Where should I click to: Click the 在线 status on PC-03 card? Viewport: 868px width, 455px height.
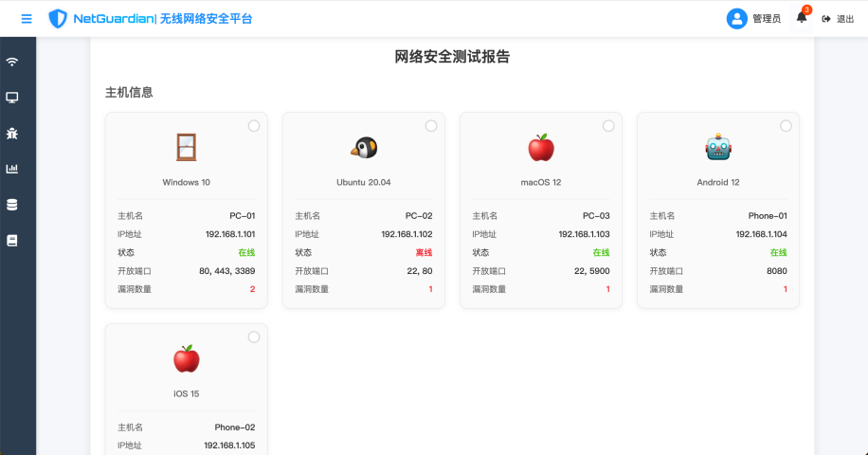tap(601, 252)
